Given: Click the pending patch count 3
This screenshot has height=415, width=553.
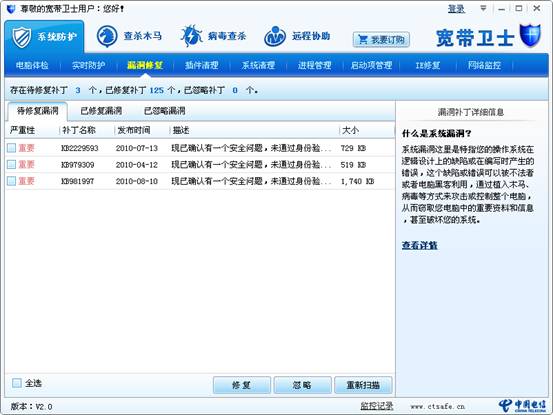Looking at the screenshot, I should click(x=78, y=91).
